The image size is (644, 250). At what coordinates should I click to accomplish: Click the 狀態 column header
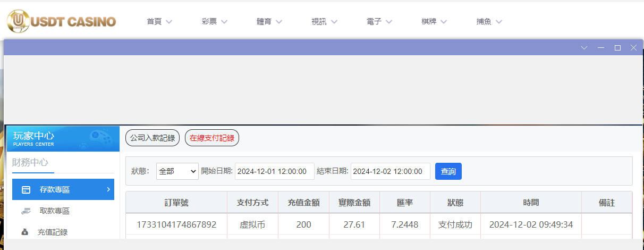[x=455, y=203]
